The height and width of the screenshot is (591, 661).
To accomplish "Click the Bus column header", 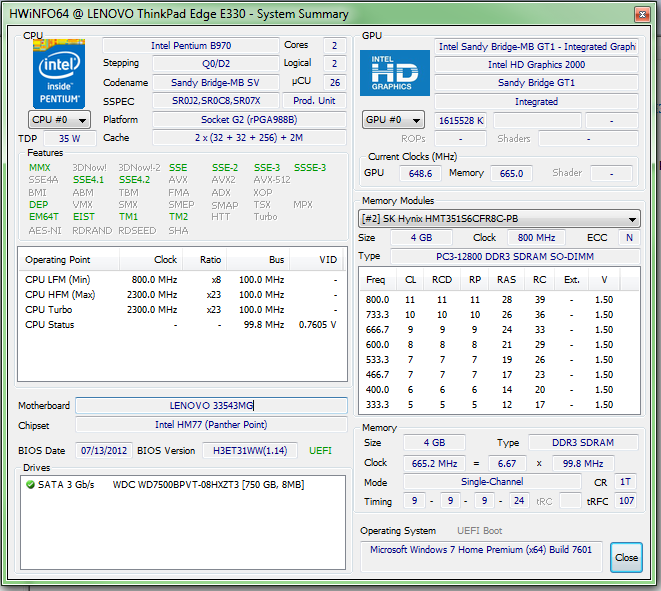I will click(x=258, y=260).
